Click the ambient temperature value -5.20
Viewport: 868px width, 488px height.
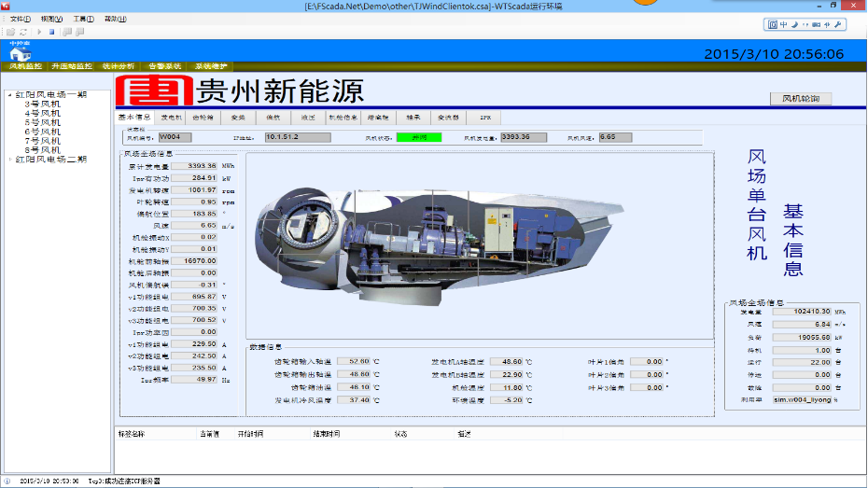(507, 400)
